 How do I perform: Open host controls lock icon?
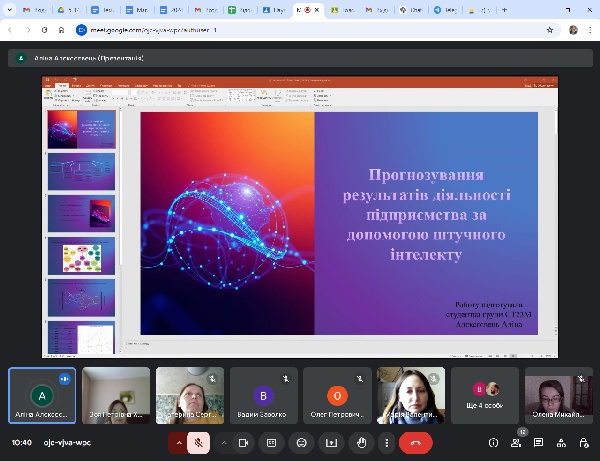(582, 442)
